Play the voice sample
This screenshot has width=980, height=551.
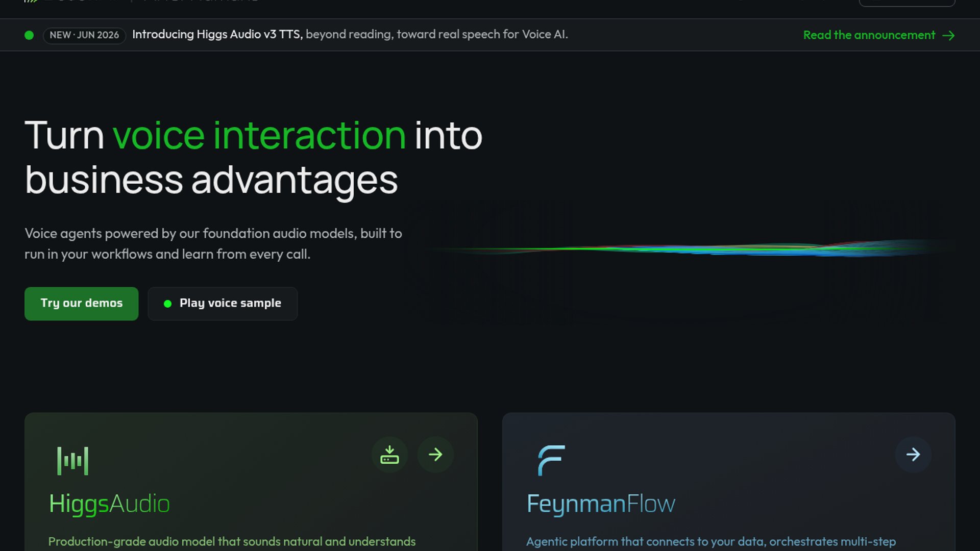coord(223,304)
